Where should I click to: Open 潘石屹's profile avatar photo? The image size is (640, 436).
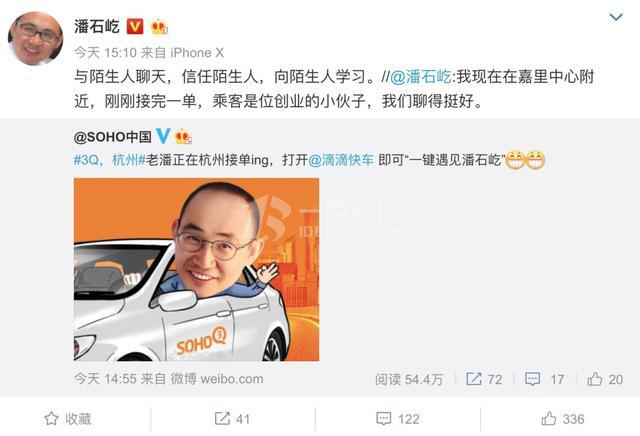coord(36,38)
